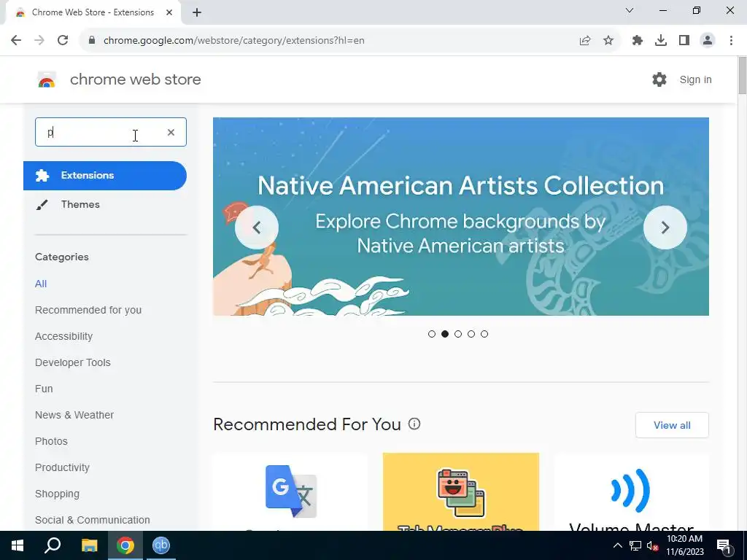Click the forward navigation arrow
747x560 pixels.
coord(39,41)
